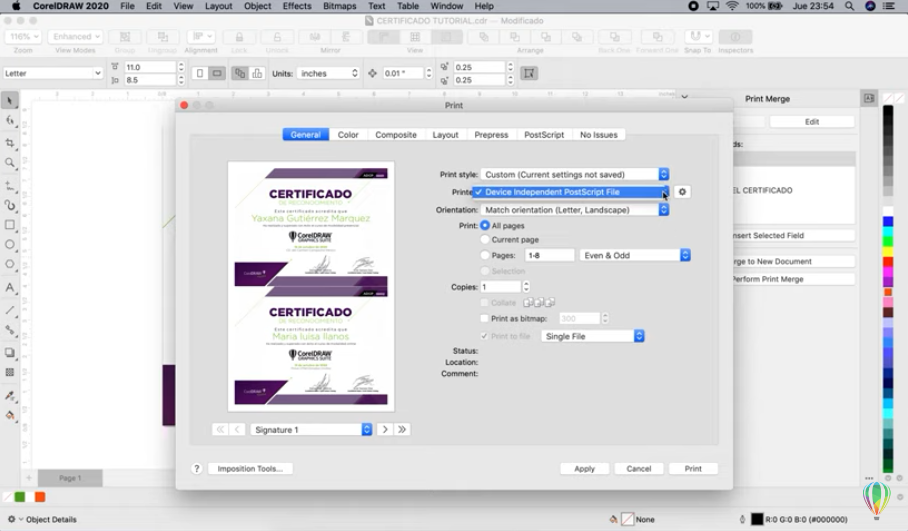
Task: Open print dialog help question mark
Action: (196, 468)
